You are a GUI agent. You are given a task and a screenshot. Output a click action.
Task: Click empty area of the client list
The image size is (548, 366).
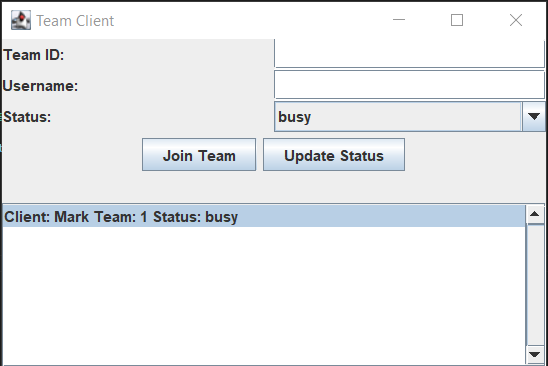pos(264,295)
